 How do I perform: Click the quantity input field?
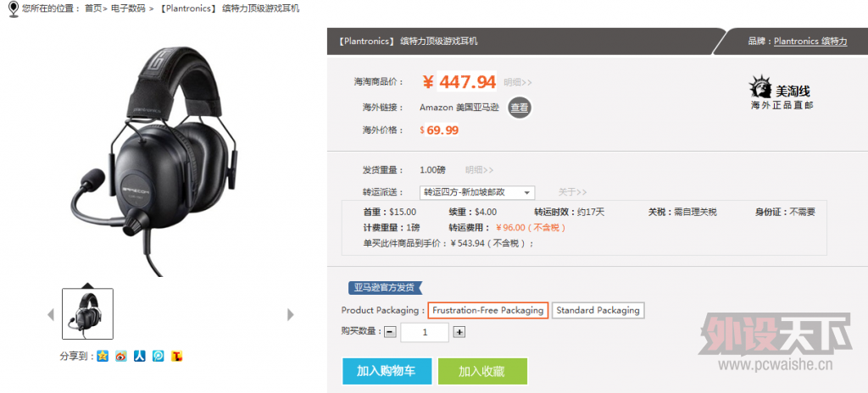pyautogui.click(x=425, y=332)
